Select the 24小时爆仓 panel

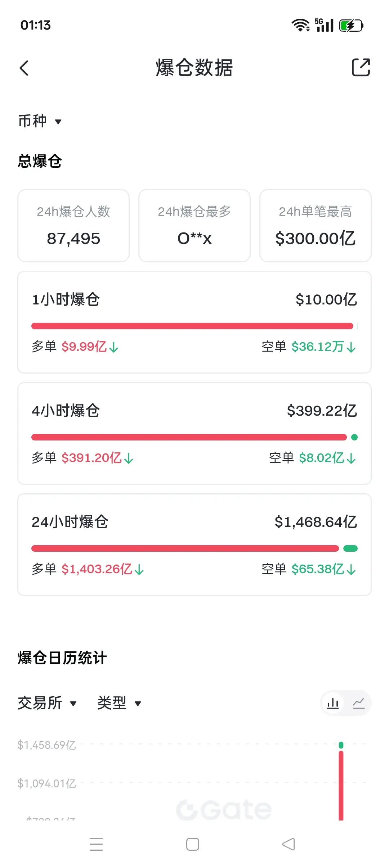tap(194, 545)
